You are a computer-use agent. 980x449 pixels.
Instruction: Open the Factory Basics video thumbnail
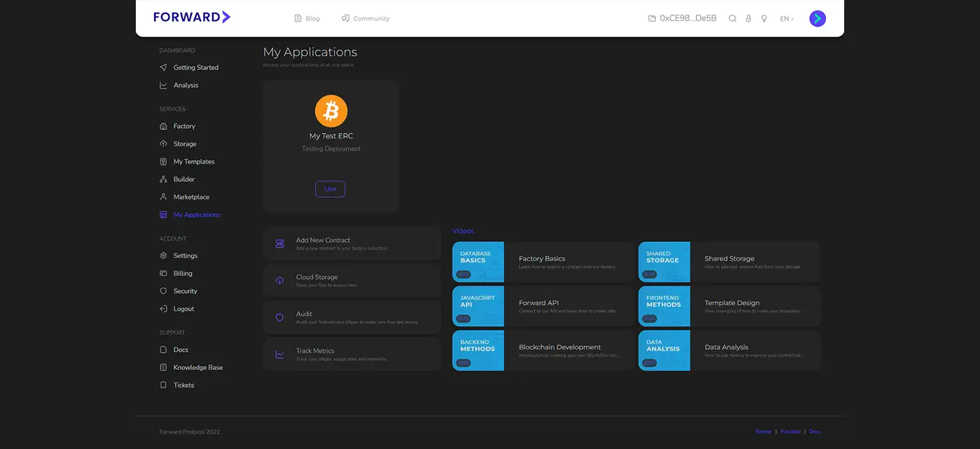(x=478, y=262)
